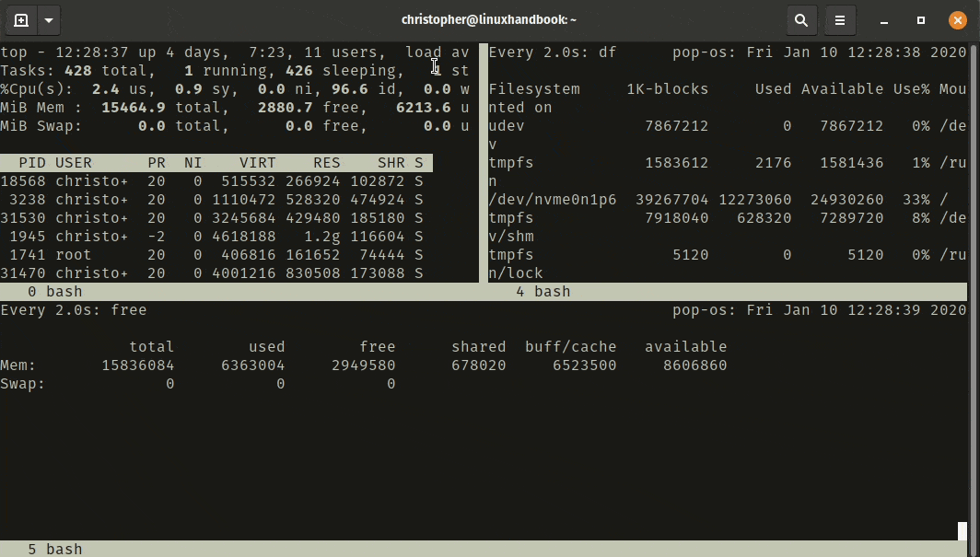Open the terminal search

point(800,19)
